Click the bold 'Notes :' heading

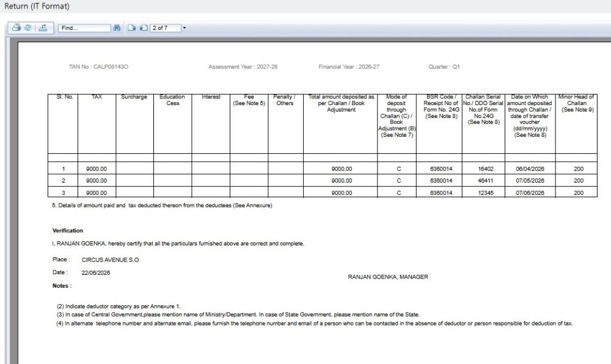pyautogui.click(x=62, y=286)
